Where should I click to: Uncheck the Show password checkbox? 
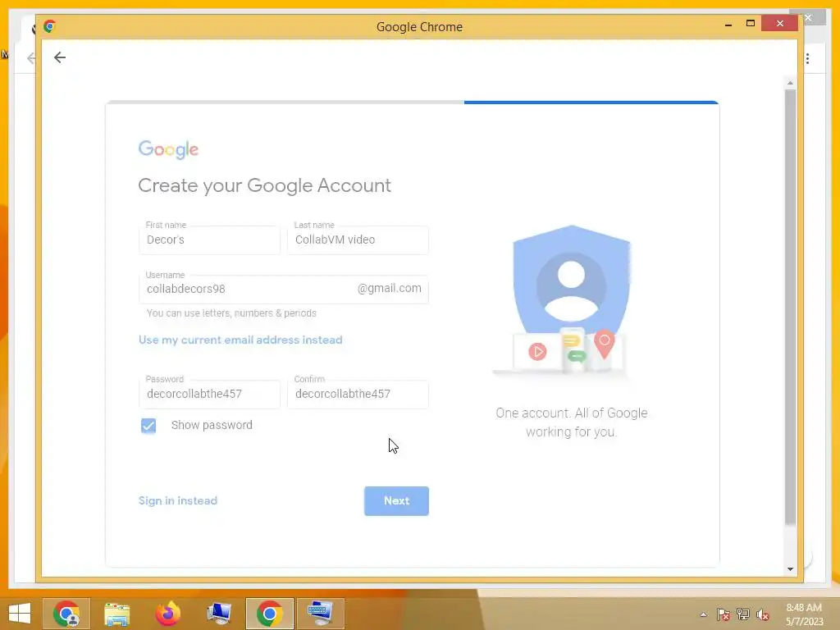coord(148,426)
